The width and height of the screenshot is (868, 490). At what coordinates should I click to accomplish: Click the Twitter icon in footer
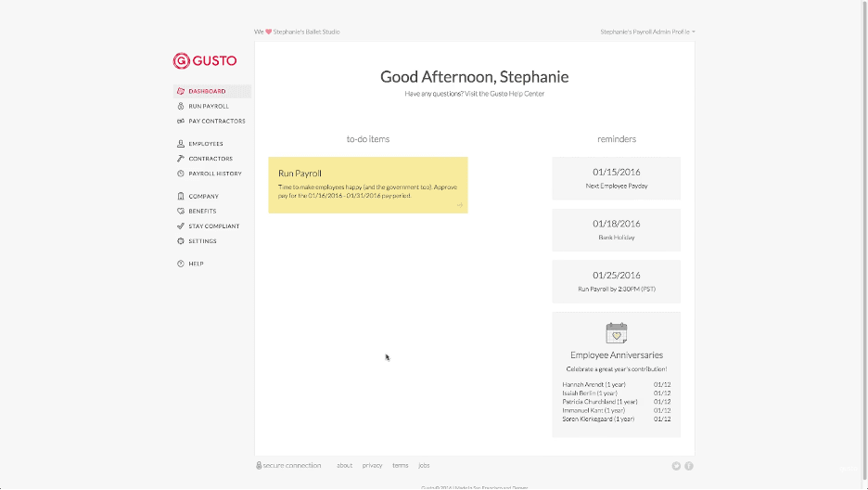pos(676,466)
